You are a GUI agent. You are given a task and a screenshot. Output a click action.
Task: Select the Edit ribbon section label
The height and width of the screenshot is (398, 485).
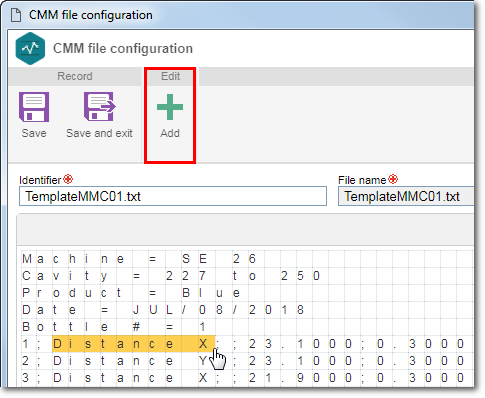tap(170, 76)
